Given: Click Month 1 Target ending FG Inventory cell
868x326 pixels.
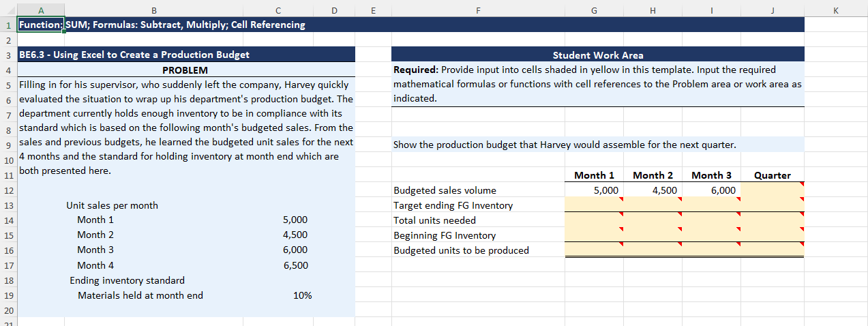Looking at the screenshot, I should coord(594,205).
